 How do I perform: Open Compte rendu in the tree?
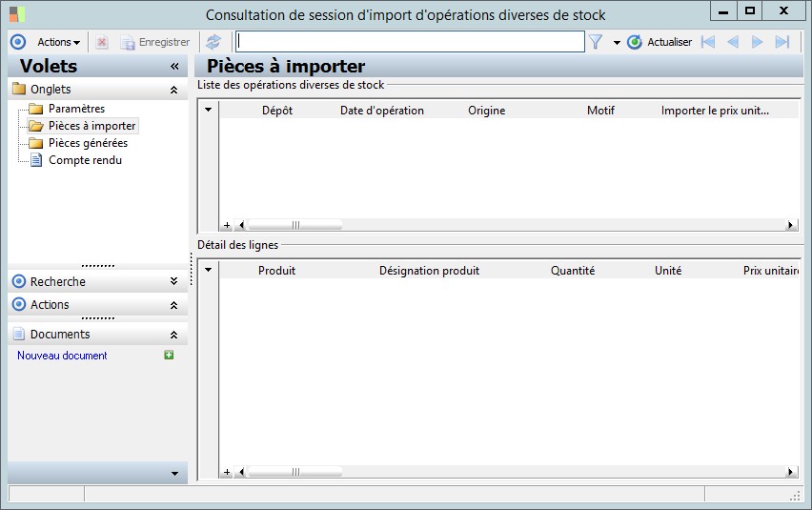[x=85, y=160]
